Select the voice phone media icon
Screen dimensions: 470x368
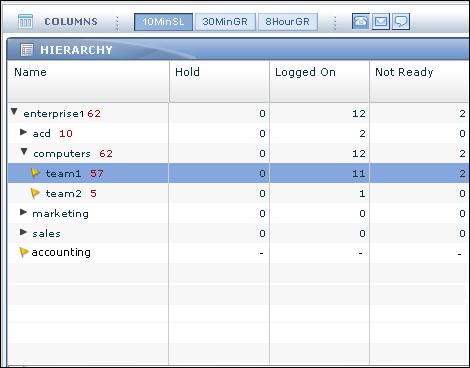(361, 22)
